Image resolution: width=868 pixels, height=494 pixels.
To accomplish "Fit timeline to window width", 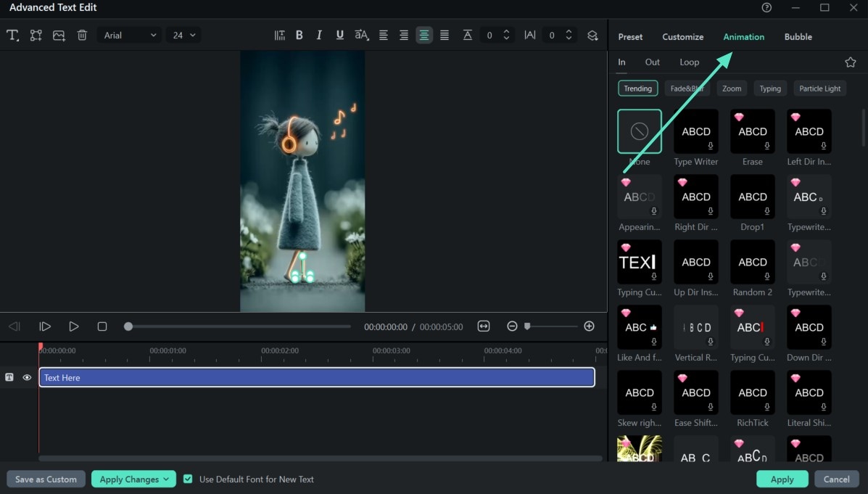I will pos(484,326).
